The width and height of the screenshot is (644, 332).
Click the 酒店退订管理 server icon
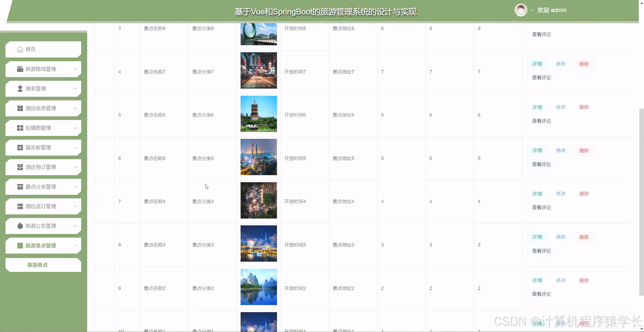20,206
